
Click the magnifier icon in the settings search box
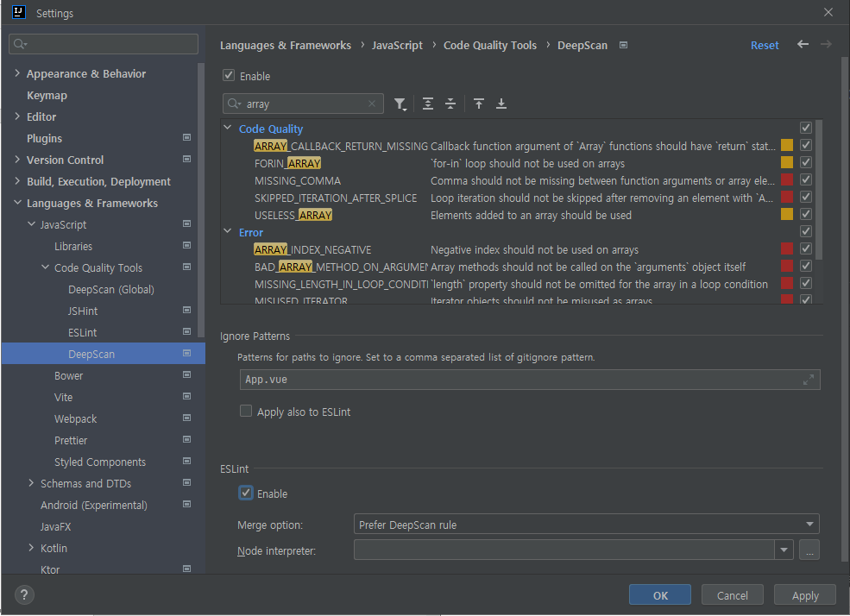20,44
